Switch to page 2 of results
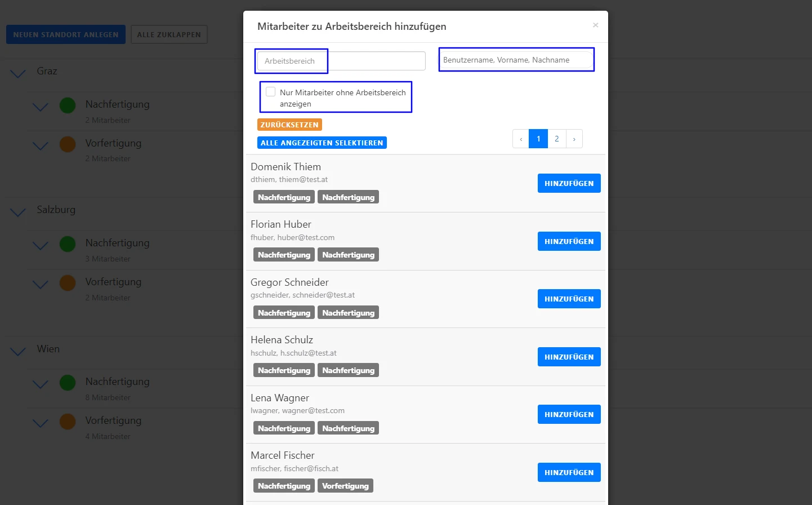The image size is (812, 505). [556, 139]
